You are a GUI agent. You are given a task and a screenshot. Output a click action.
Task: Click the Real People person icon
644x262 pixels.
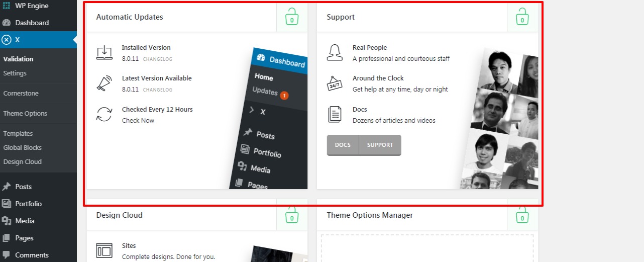[x=335, y=53]
